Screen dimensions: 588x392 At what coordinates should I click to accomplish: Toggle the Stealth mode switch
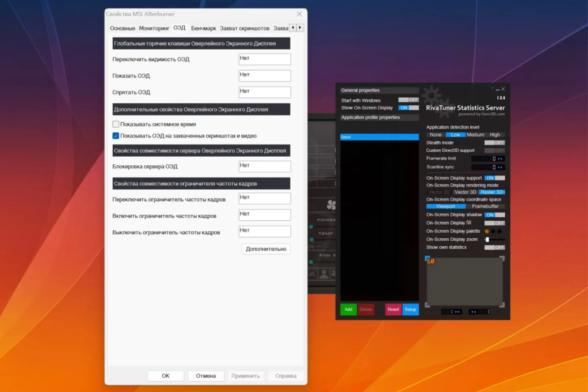[494, 143]
